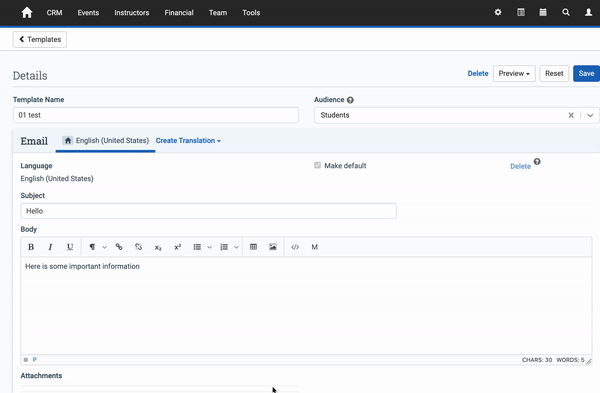The width and height of the screenshot is (600, 393).
Task: Click the Delete template link near Preview
Action: coord(478,73)
